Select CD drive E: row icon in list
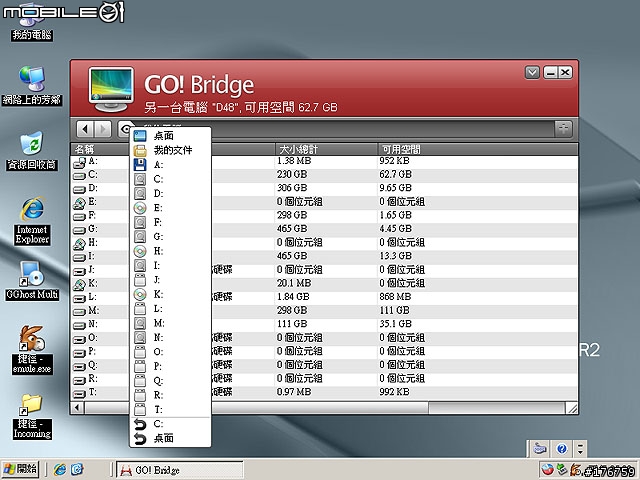 pos(79,203)
